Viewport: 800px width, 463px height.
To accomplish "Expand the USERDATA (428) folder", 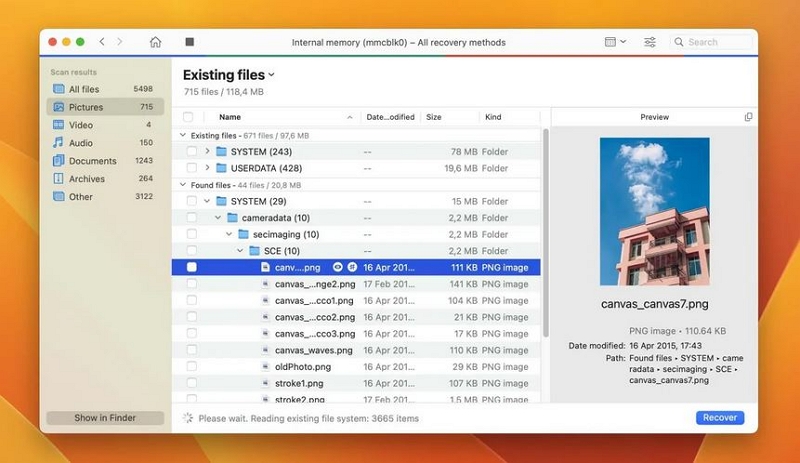I will pyautogui.click(x=207, y=167).
